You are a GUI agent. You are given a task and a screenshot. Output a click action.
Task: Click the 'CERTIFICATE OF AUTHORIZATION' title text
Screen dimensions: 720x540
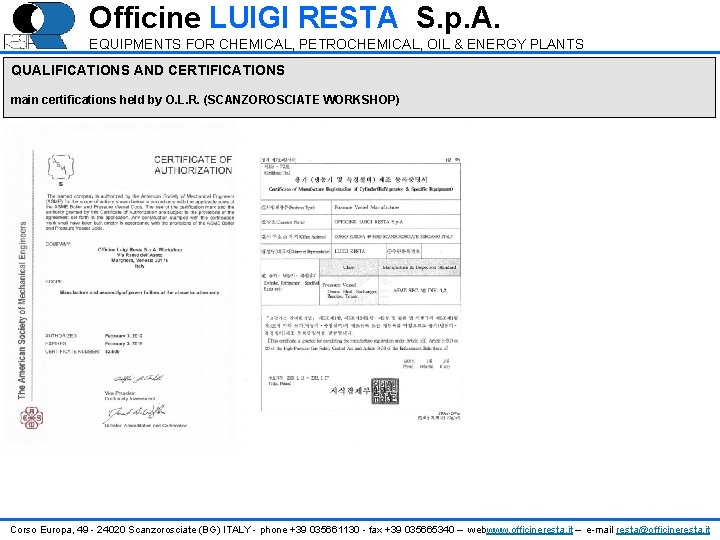tap(193, 165)
